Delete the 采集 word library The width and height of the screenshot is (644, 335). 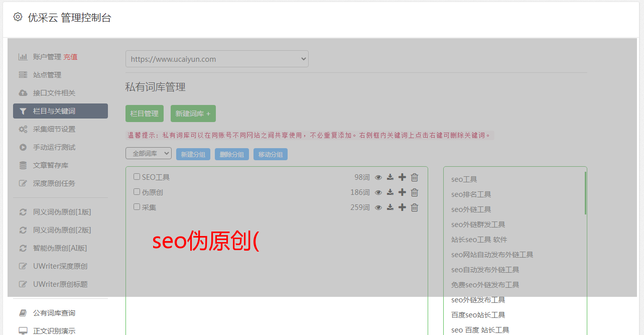pos(415,207)
